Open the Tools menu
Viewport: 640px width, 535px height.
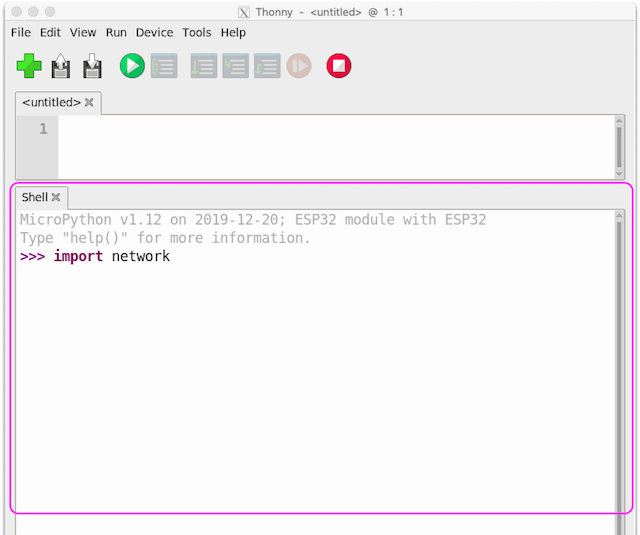click(x=197, y=33)
